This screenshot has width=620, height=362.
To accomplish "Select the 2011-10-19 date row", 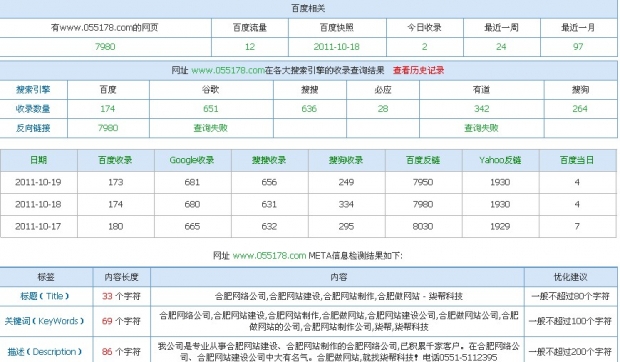I will point(38,182).
